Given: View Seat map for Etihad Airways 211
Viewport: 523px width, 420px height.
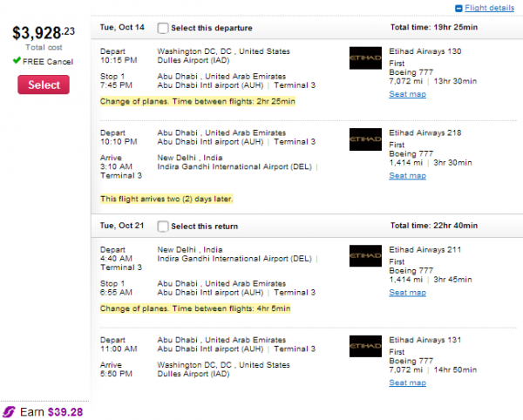Looking at the screenshot, I should coord(407,293).
